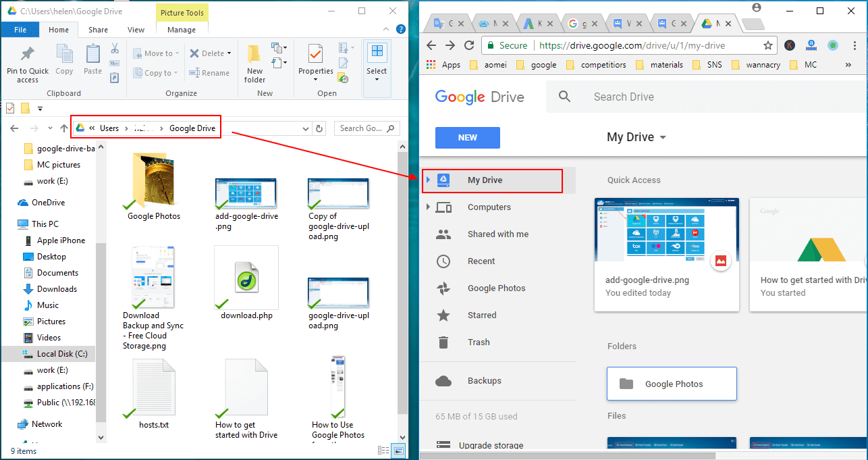Screen dimensions: 868x460
Task: Select the Google Photos folder in Explorer
Action: (x=154, y=186)
